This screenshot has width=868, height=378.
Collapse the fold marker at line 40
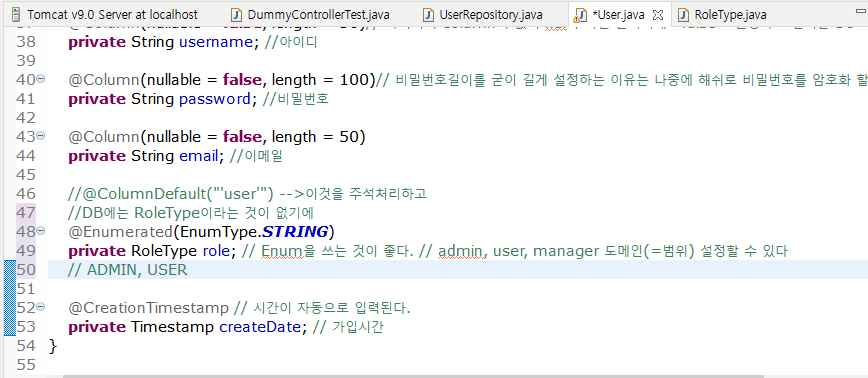click(40, 80)
